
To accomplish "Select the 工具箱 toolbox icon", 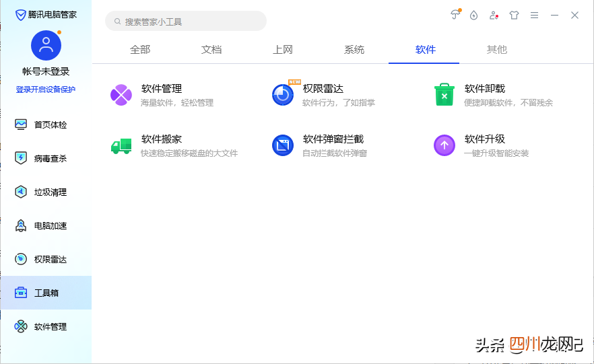I will pos(21,293).
